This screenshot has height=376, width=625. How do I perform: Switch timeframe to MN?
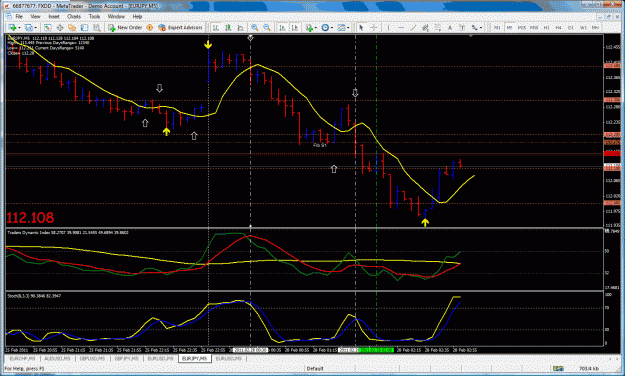pyautogui.click(x=595, y=28)
